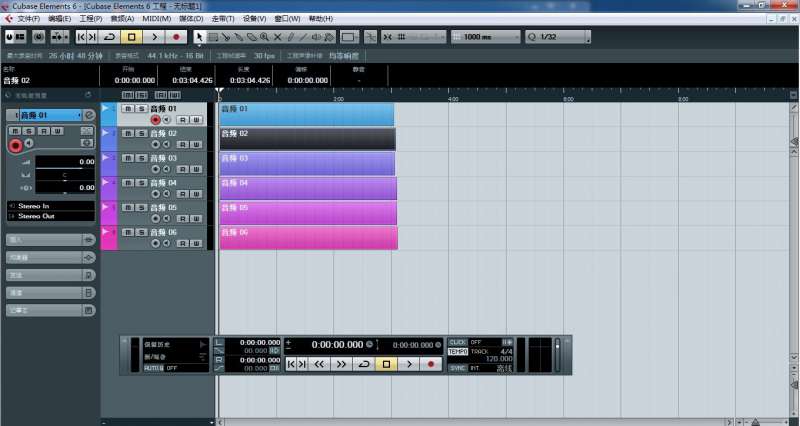Click fast forward in the transport panel
Screen dimensions: 800x426
click(341, 364)
